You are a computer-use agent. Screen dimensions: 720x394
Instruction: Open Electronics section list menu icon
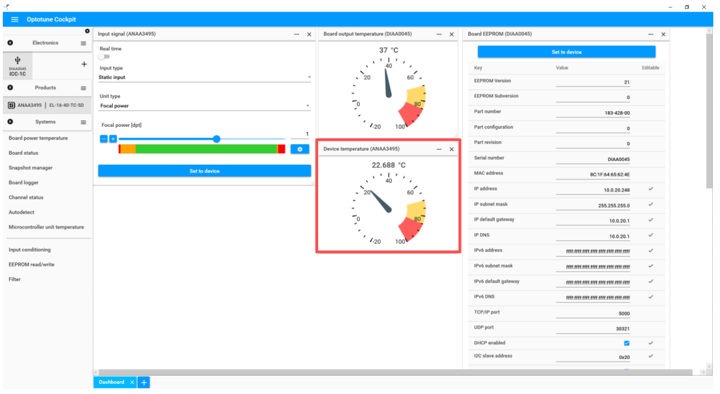click(x=83, y=43)
